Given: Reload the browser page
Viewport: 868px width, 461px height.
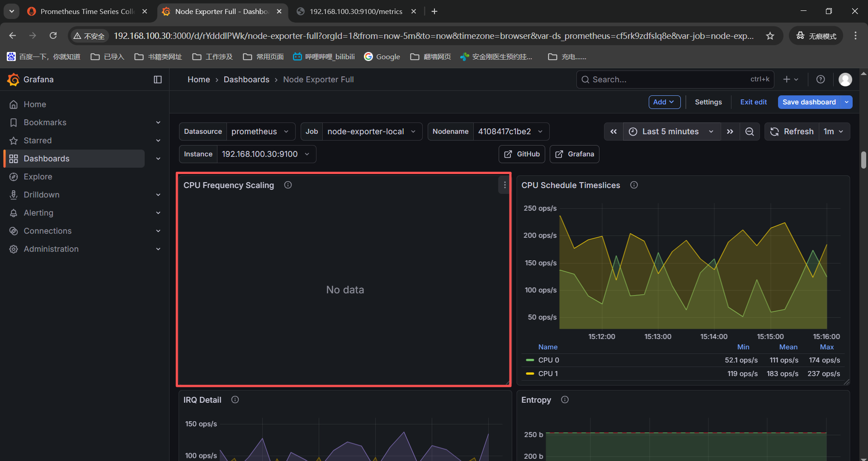Looking at the screenshot, I should [53, 36].
